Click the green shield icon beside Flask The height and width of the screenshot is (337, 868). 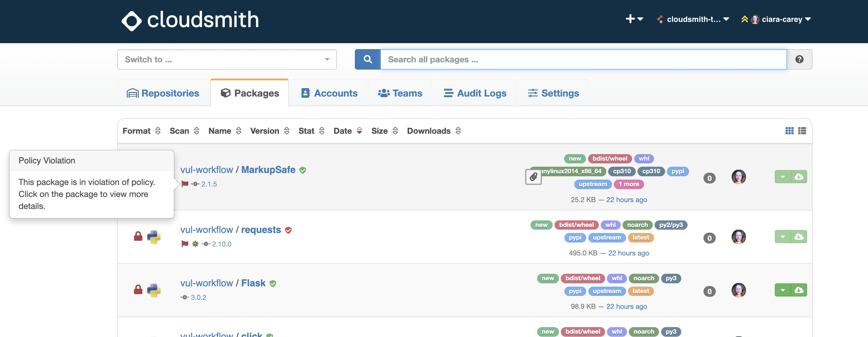tap(273, 283)
